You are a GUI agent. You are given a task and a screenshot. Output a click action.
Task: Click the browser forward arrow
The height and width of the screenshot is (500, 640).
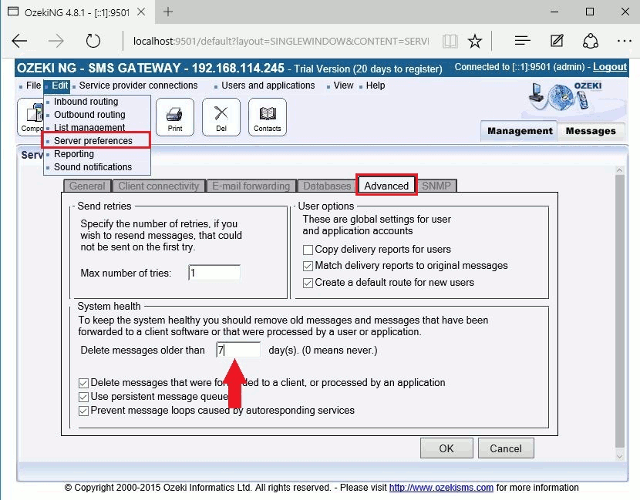point(56,41)
